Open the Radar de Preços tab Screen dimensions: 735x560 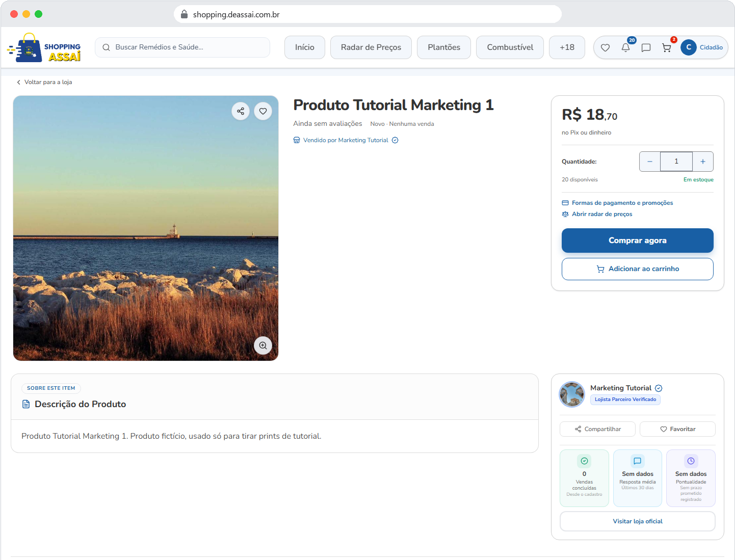tap(371, 47)
